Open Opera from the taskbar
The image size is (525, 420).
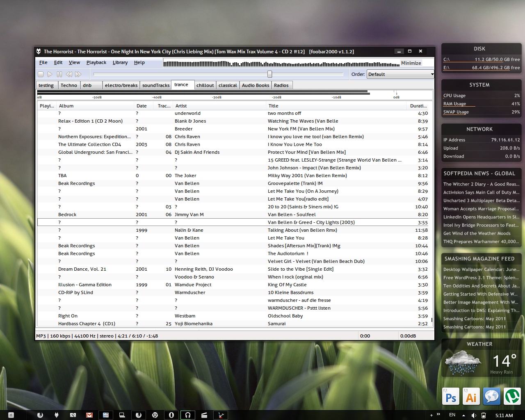pos(171,415)
